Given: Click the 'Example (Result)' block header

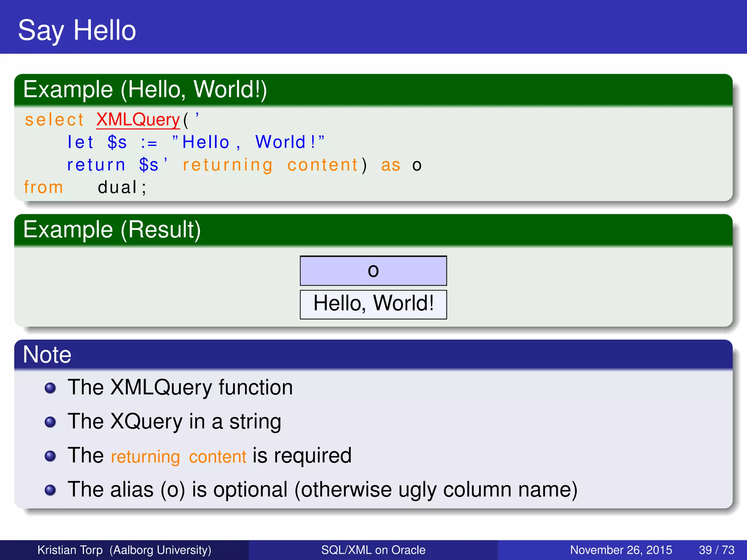Looking at the screenshot, I should coord(373,230).
